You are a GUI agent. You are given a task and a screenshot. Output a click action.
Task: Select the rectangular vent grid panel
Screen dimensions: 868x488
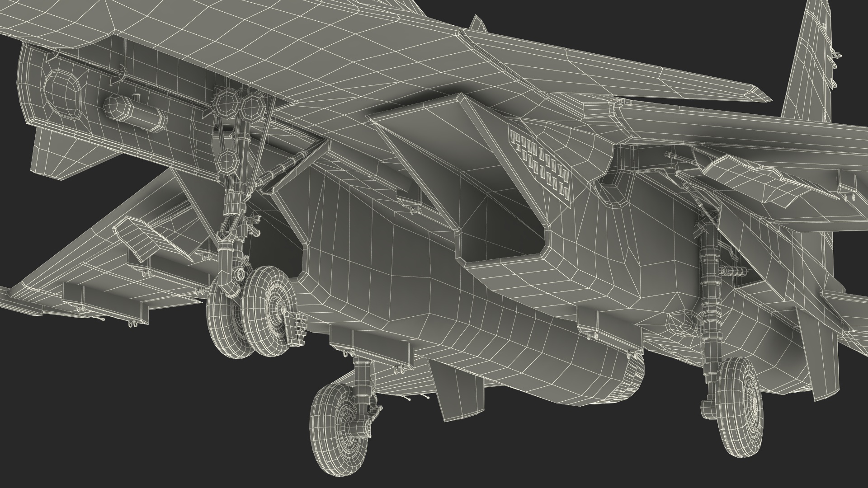click(540, 165)
